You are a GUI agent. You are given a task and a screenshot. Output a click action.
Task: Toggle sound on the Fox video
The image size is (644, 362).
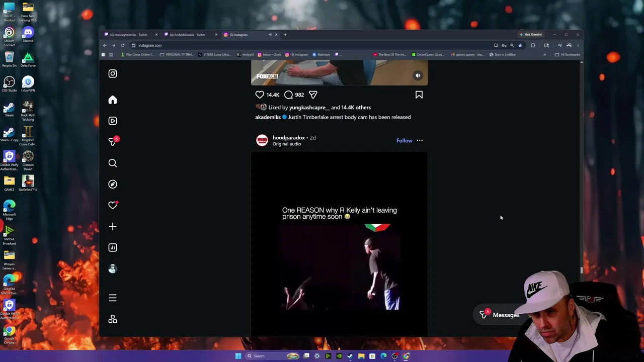(418, 75)
